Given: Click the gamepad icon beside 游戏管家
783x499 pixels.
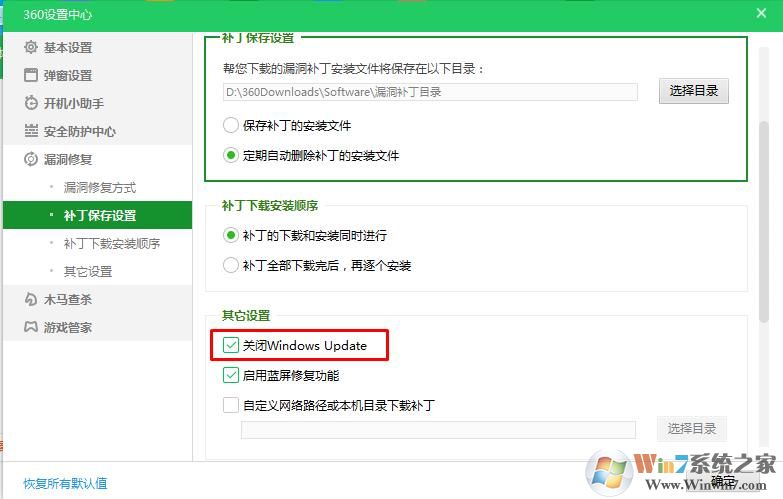Looking at the screenshot, I should point(30,327).
